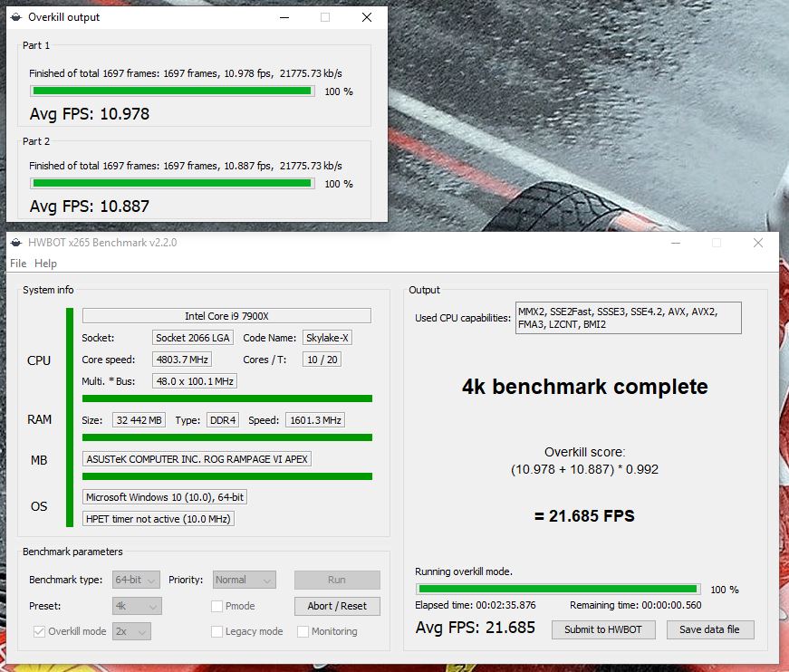Click the Used CPU capabilities text box
Viewport: 789px width, 672px height.
point(629,318)
